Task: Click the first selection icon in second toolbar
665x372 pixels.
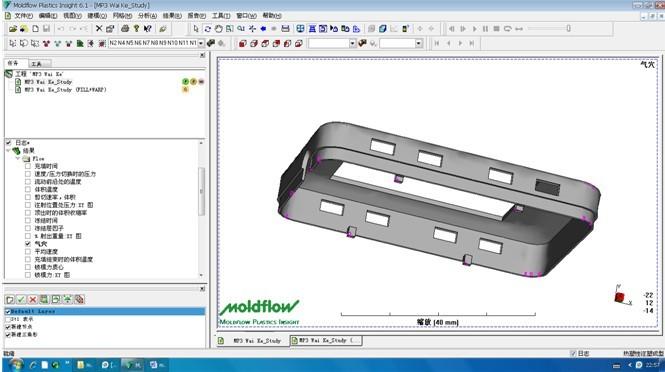Action: point(13,43)
